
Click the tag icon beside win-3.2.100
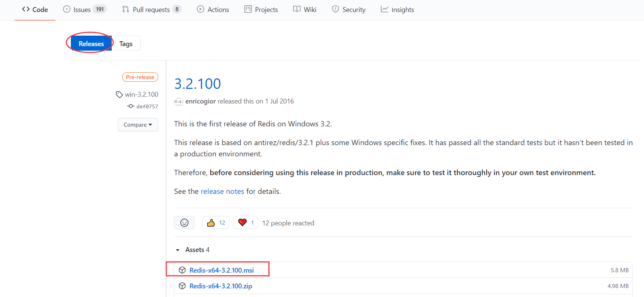119,94
